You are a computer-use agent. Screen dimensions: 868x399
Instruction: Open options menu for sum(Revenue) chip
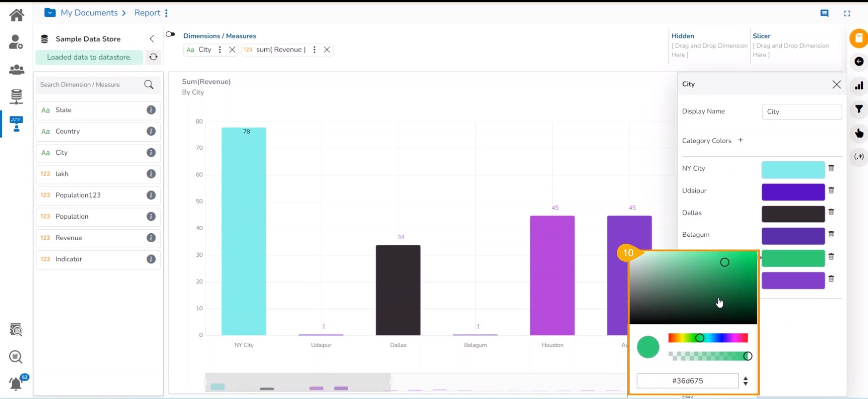pyautogui.click(x=314, y=50)
